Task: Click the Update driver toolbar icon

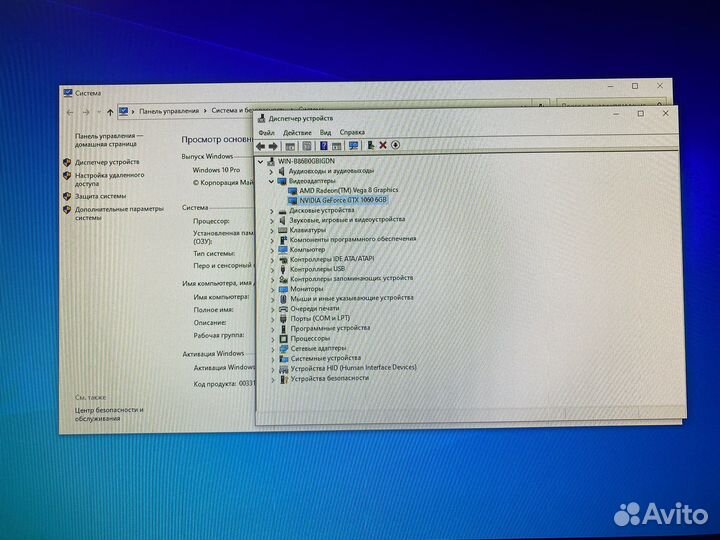Action: pyautogui.click(x=370, y=146)
